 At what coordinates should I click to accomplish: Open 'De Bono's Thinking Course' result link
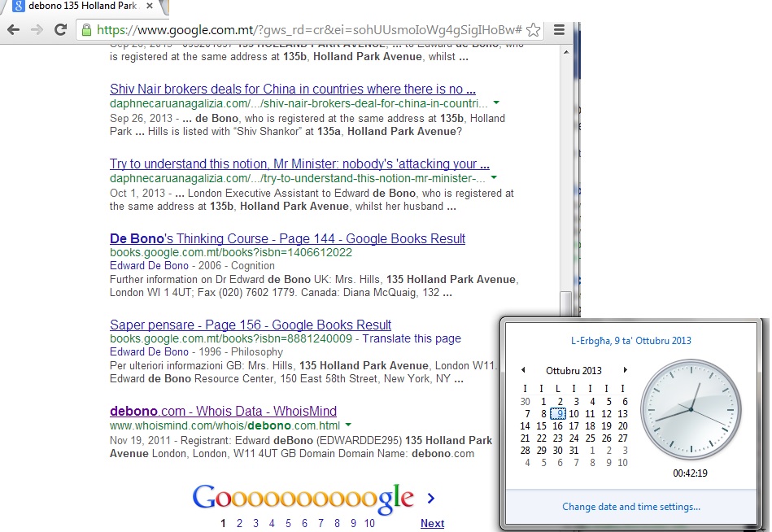coord(287,239)
